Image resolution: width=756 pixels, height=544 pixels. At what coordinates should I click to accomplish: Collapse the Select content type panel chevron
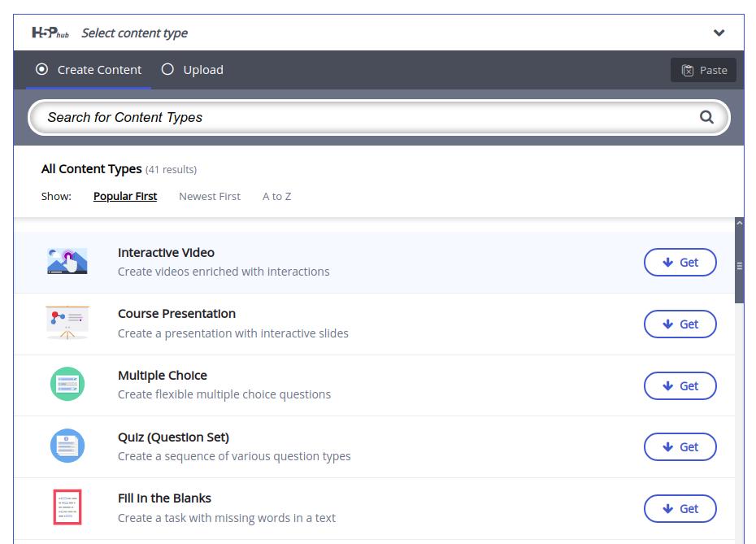(719, 33)
